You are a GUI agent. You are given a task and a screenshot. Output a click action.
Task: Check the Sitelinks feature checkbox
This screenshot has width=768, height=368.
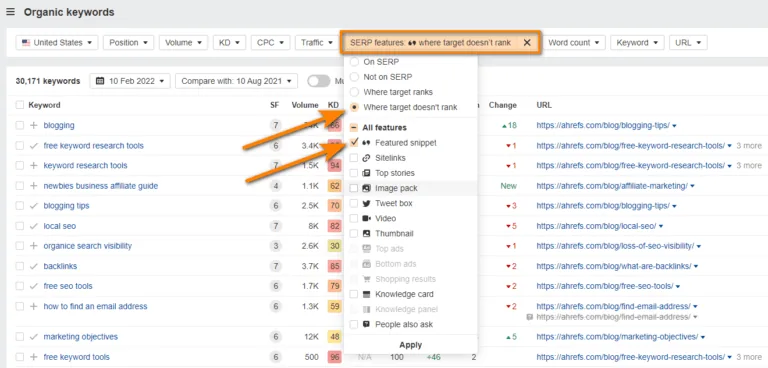click(354, 158)
